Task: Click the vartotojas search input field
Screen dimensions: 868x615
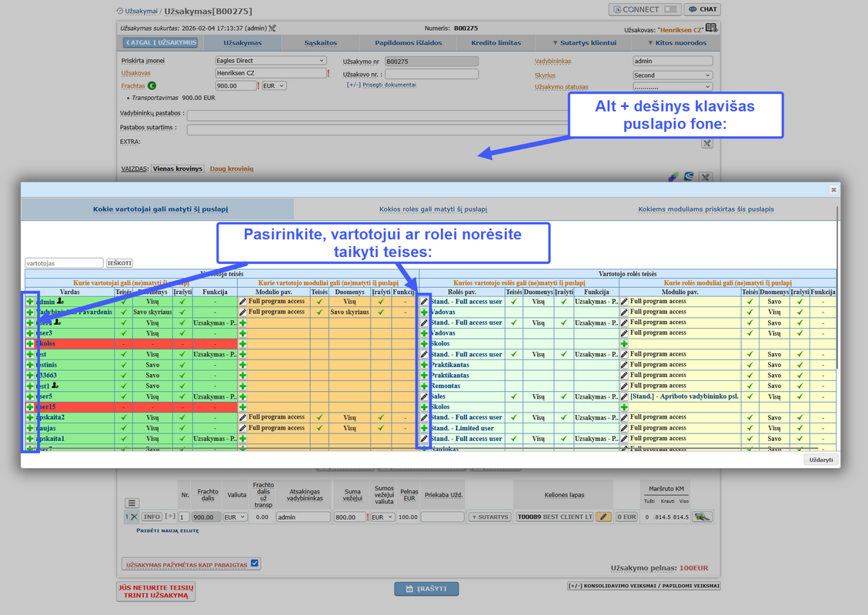Action: [64, 263]
